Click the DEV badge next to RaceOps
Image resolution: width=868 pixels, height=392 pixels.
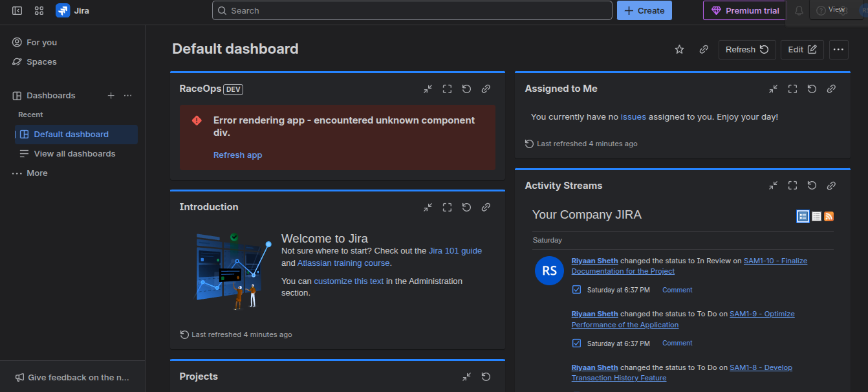point(233,89)
